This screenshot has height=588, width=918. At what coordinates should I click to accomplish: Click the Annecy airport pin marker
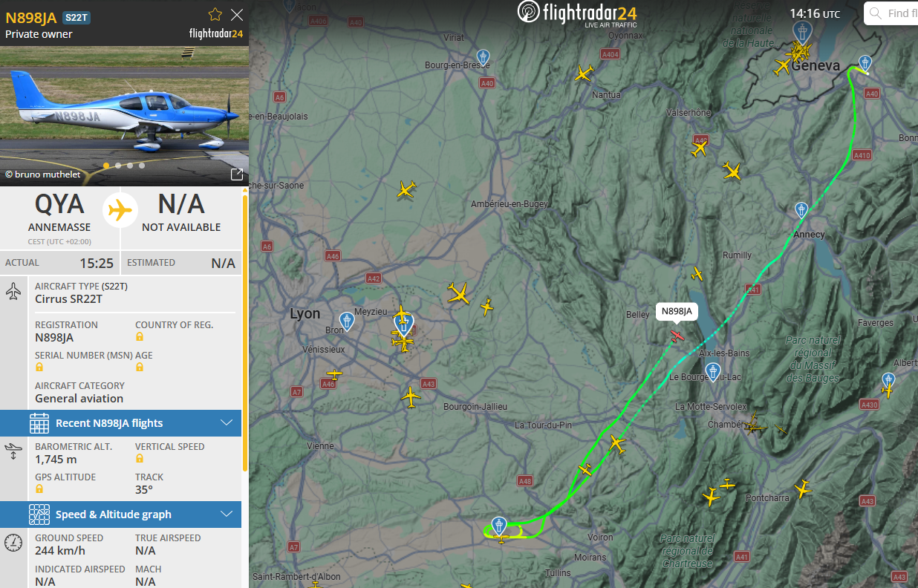[x=801, y=210]
